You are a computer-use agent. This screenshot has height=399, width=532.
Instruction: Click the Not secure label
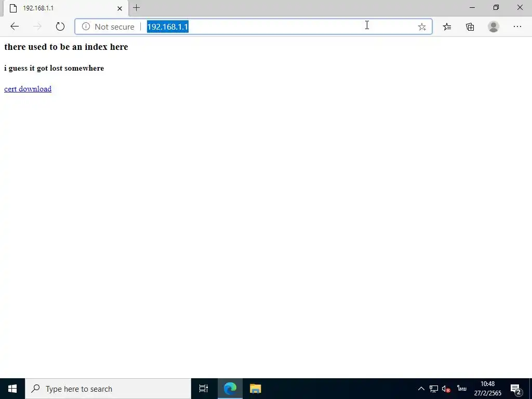pyautogui.click(x=114, y=27)
